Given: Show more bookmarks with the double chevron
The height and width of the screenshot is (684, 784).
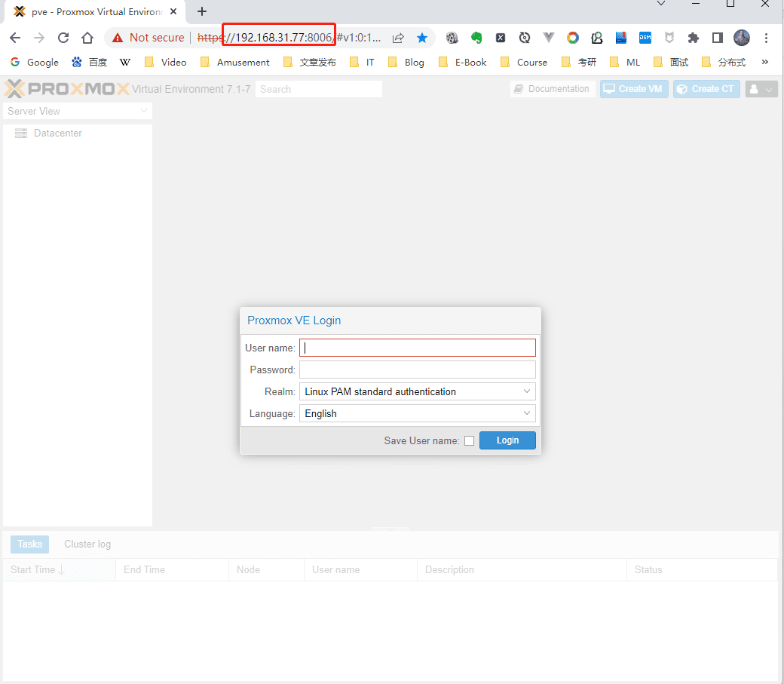Looking at the screenshot, I should [765, 62].
